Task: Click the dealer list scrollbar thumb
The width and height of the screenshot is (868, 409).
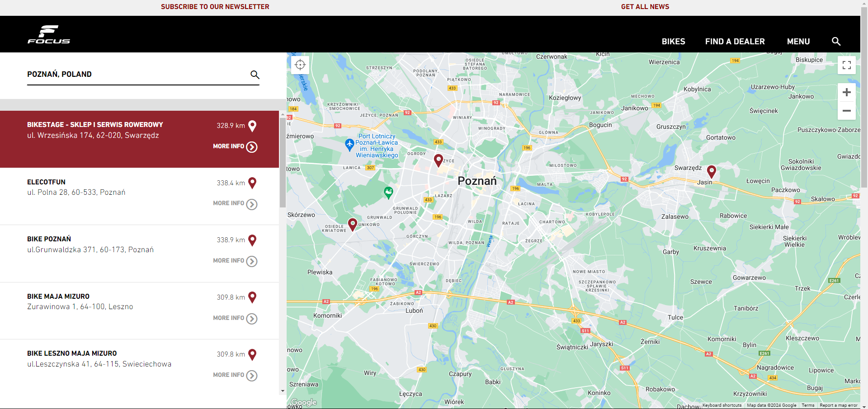Action: click(x=283, y=163)
